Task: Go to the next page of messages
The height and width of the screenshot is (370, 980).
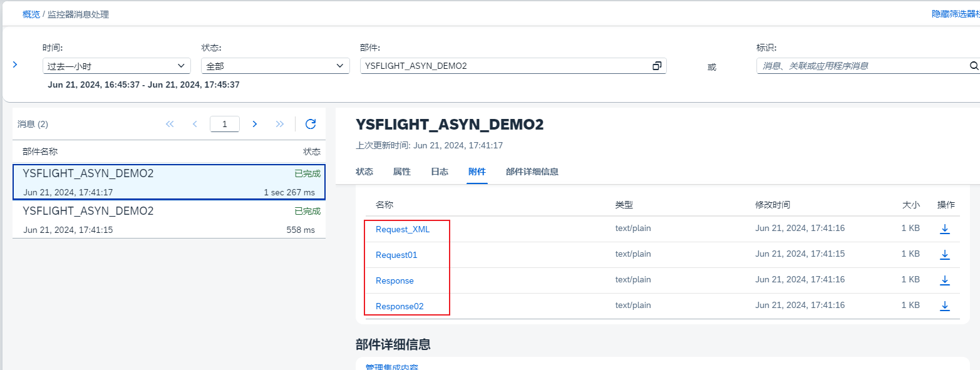Action: (255, 123)
